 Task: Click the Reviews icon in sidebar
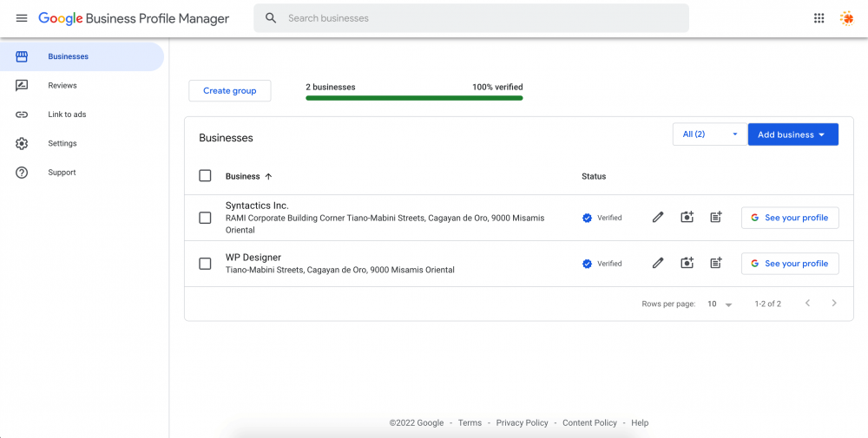[22, 86]
